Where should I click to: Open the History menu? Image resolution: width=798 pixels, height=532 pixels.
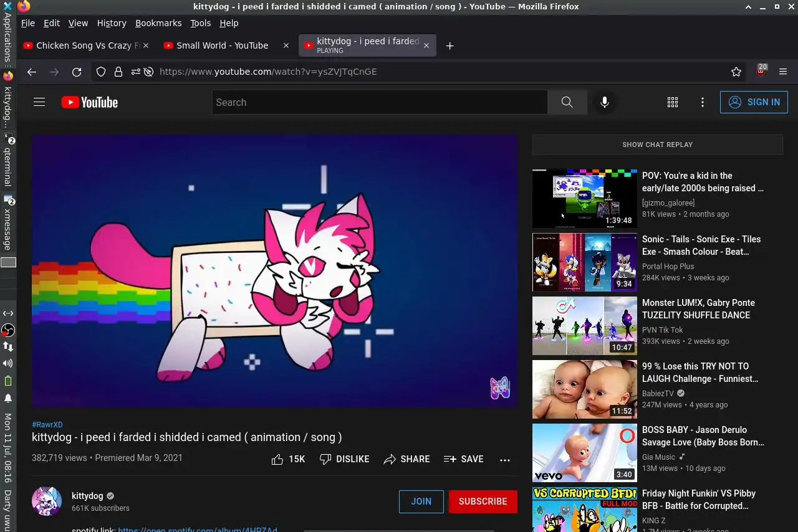coord(112,23)
